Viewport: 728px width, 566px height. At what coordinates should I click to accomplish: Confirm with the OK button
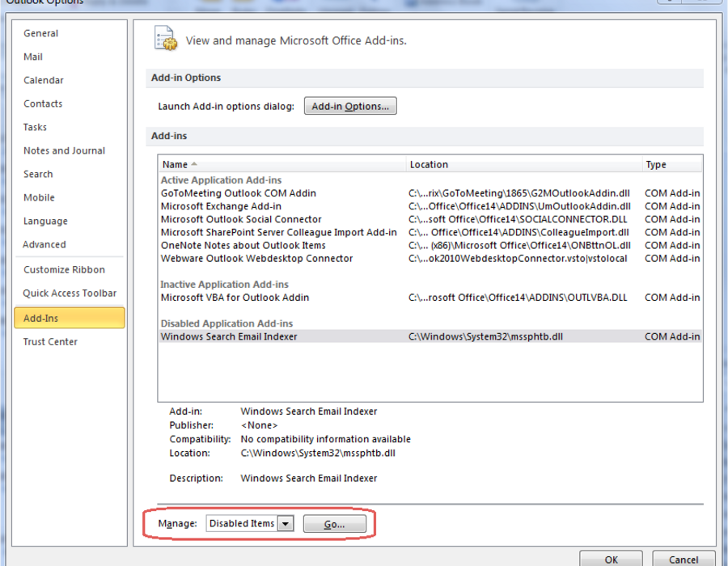pyautogui.click(x=611, y=559)
